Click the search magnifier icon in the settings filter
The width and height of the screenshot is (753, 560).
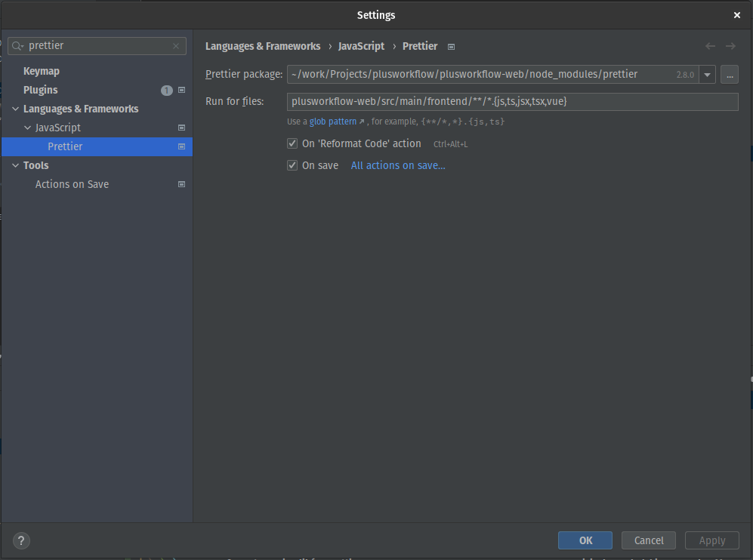point(18,46)
